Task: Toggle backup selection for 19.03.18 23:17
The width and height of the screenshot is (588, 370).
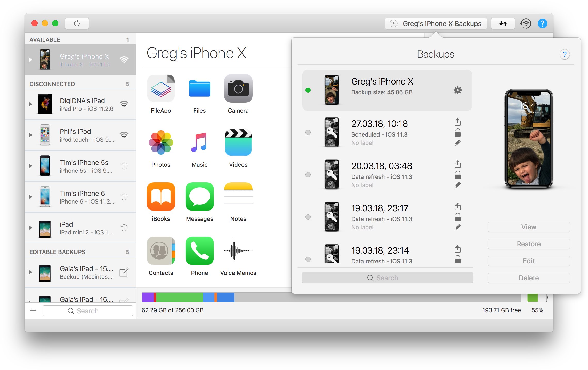Action: [x=309, y=216]
